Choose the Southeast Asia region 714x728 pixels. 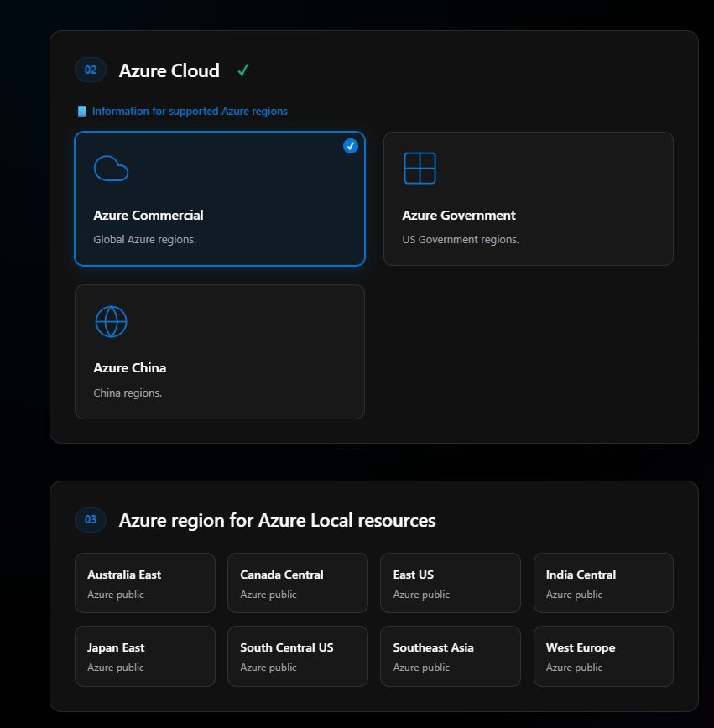coord(450,656)
